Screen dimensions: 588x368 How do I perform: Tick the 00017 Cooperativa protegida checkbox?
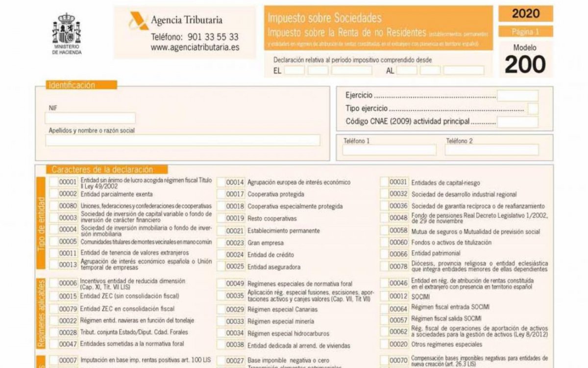coord(221,194)
